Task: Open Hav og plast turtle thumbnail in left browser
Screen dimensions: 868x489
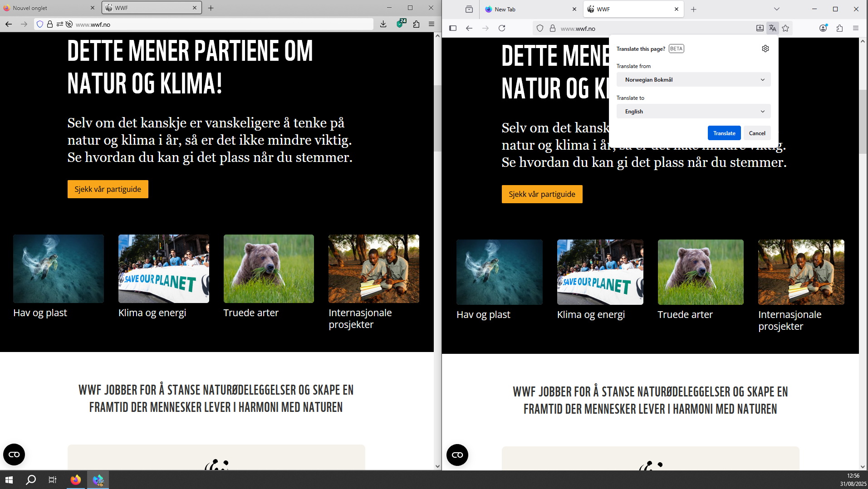Action: [x=59, y=269]
